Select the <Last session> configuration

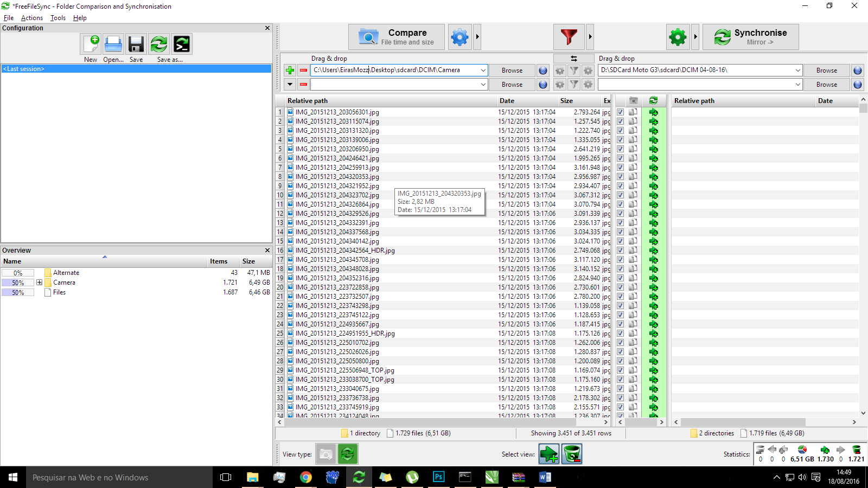pyautogui.click(x=136, y=69)
